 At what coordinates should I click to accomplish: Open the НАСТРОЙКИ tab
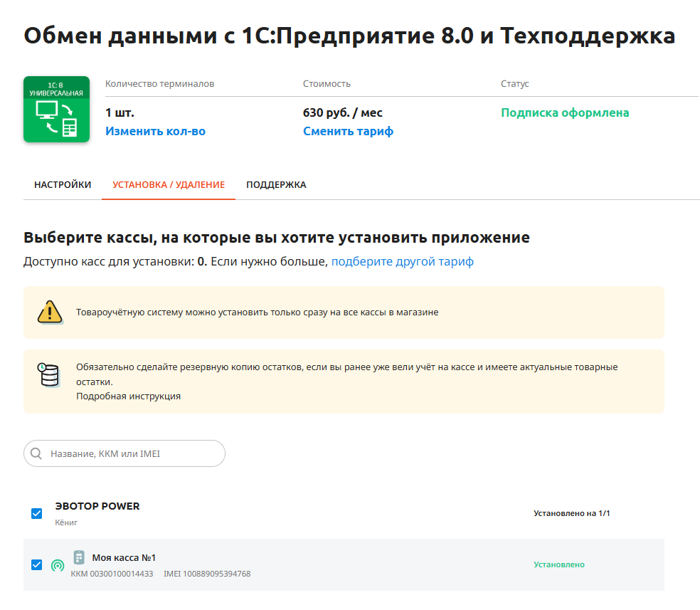63,185
